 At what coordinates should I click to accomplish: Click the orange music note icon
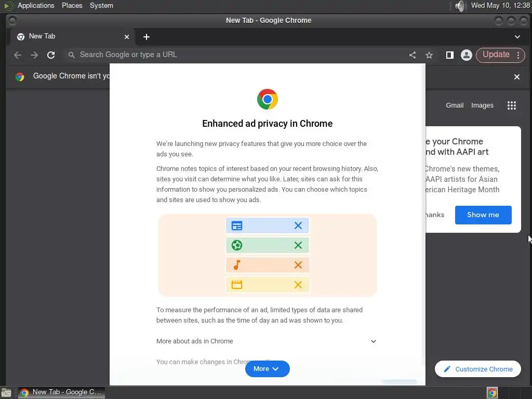point(237,265)
